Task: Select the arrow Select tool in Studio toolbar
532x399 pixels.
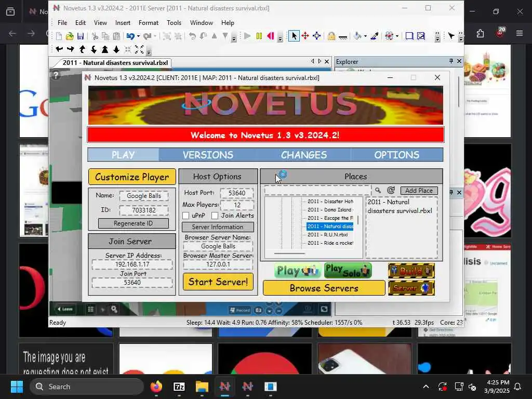Action: (x=294, y=36)
